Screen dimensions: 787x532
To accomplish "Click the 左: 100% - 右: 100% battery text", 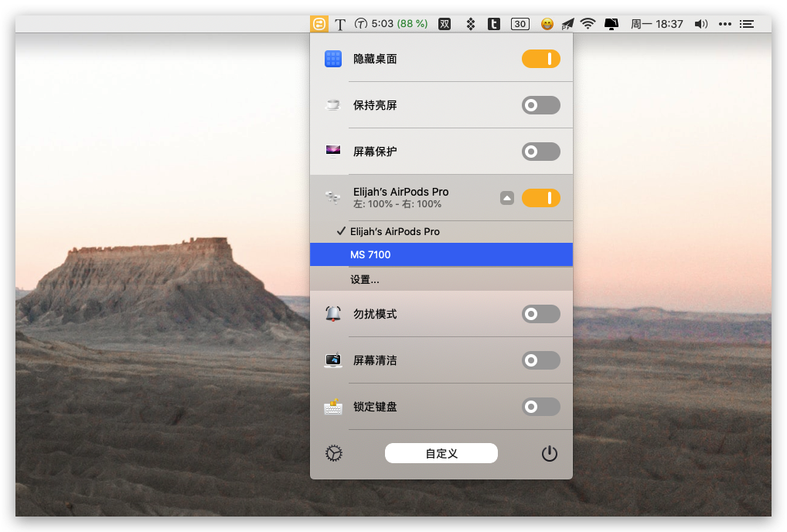I will [x=397, y=204].
